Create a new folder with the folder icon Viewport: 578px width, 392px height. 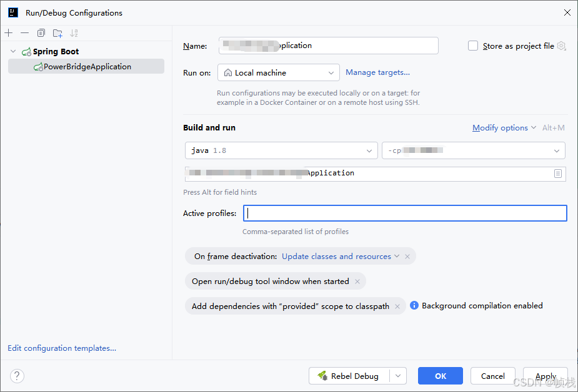57,33
